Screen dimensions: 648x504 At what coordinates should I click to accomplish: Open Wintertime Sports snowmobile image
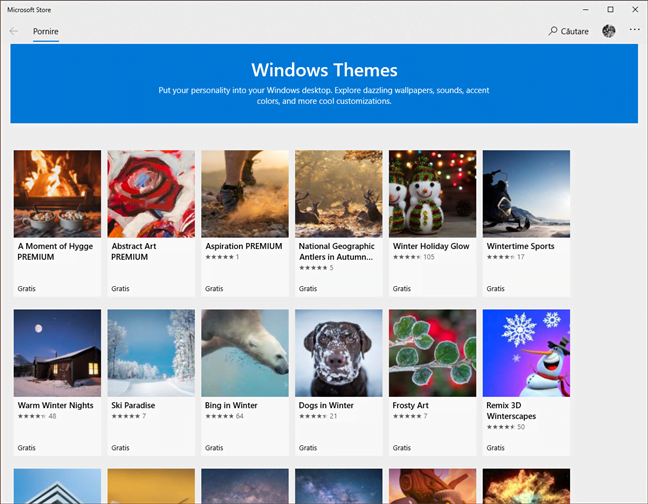(526, 194)
